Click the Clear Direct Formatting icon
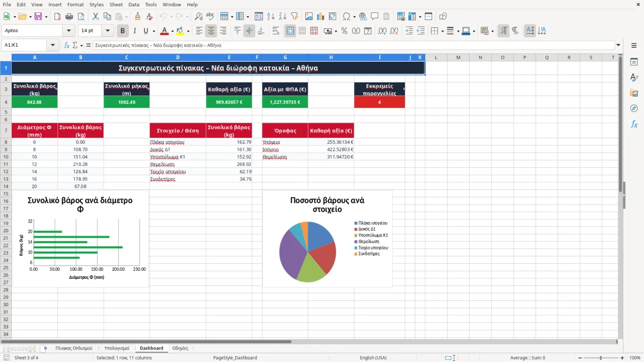The width and height of the screenshot is (644, 362). 149,17
